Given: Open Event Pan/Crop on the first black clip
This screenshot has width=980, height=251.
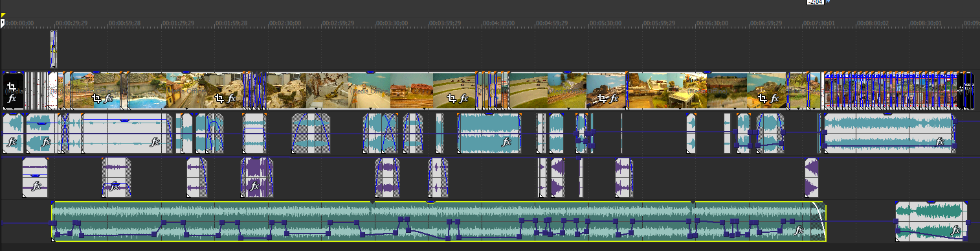Looking at the screenshot, I should pyautogui.click(x=11, y=86).
